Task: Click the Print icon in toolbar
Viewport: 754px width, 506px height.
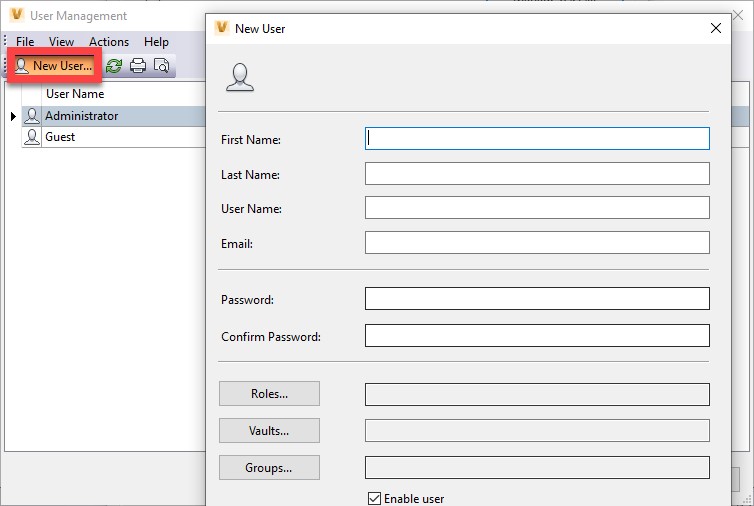Action: 138,65
